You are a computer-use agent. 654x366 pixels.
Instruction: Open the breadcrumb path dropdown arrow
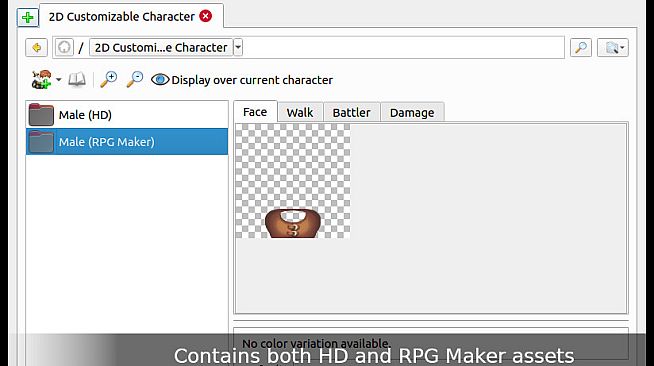(x=238, y=48)
